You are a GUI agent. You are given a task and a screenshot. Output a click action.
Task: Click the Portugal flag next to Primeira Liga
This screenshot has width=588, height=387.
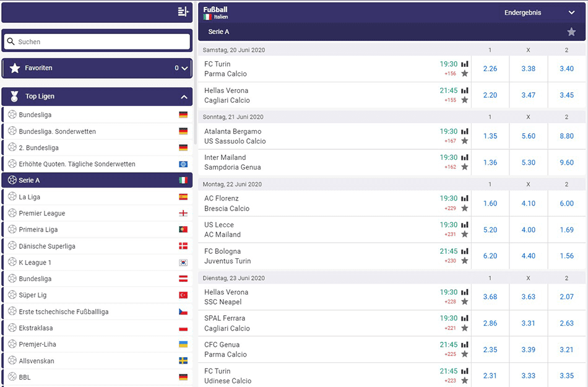tap(183, 230)
